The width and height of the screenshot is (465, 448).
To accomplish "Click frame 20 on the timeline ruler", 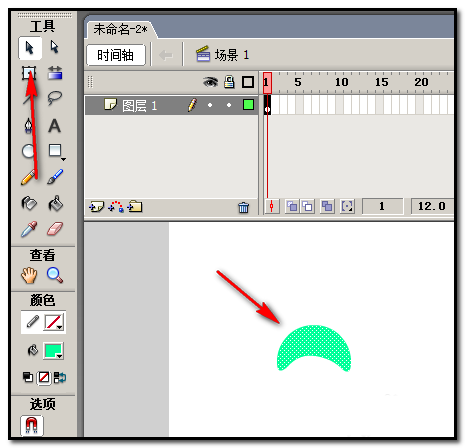I will click(x=421, y=82).
